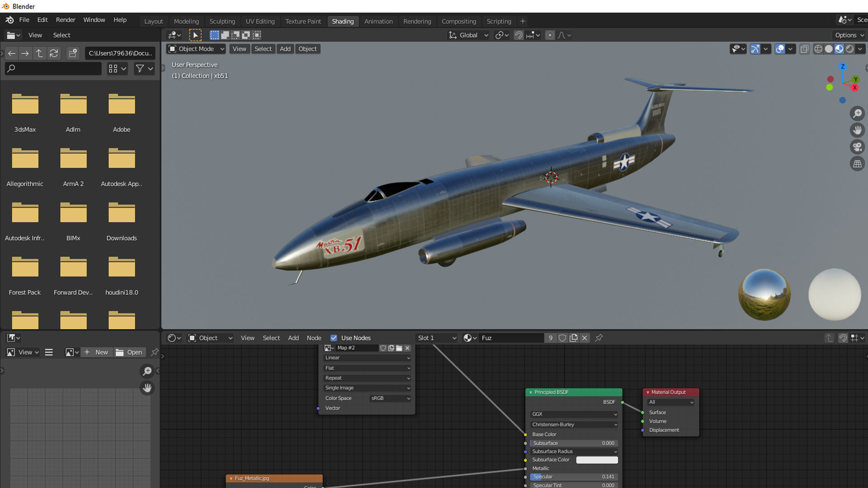Pin the node editor material
The height and width of the screenshot is (488, 868).
599,338
